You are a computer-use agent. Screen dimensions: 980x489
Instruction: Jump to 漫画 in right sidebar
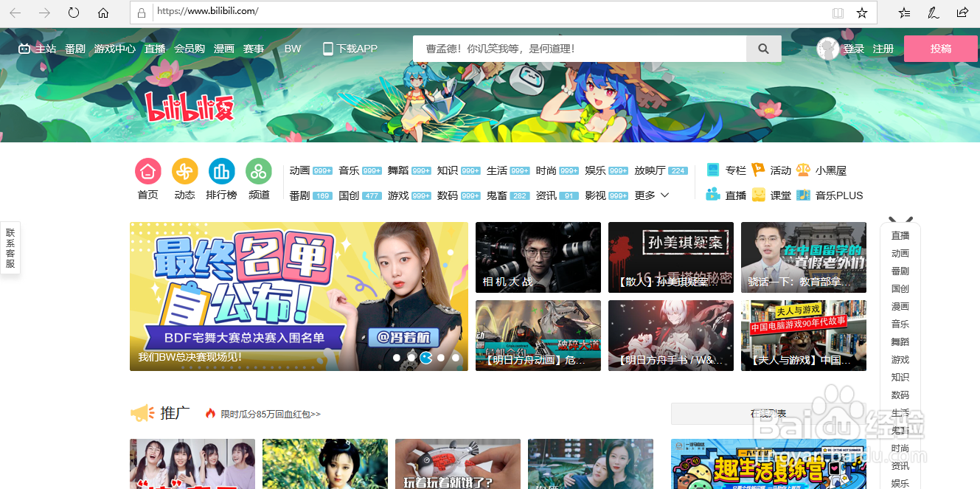point(900,307)
